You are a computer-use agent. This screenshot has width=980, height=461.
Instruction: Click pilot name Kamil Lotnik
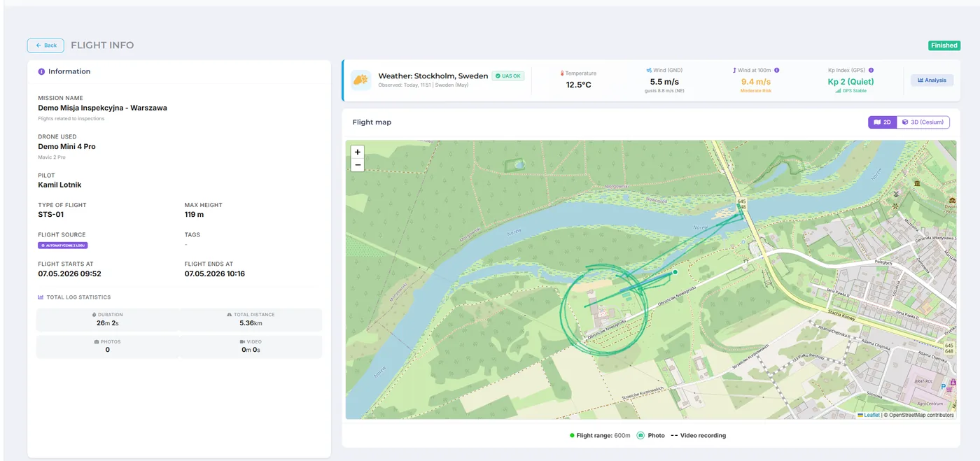tap(59, 185)
